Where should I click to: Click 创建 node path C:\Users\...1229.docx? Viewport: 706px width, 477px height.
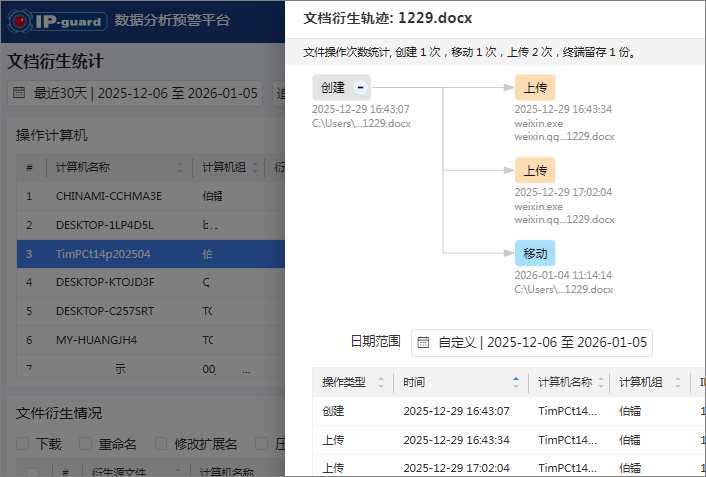361,123
